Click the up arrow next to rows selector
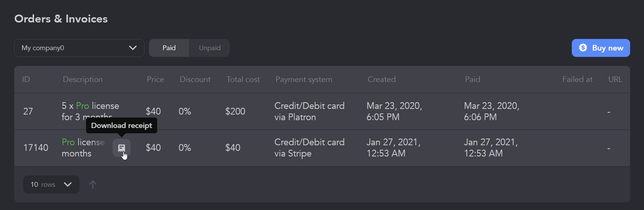This screenshot has height=210, width=644. (93, 185)
